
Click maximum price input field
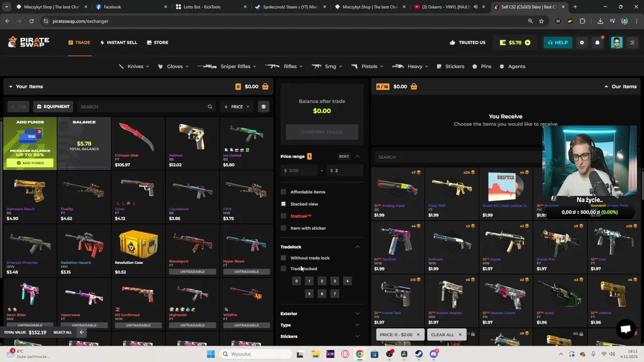(345, 170)
